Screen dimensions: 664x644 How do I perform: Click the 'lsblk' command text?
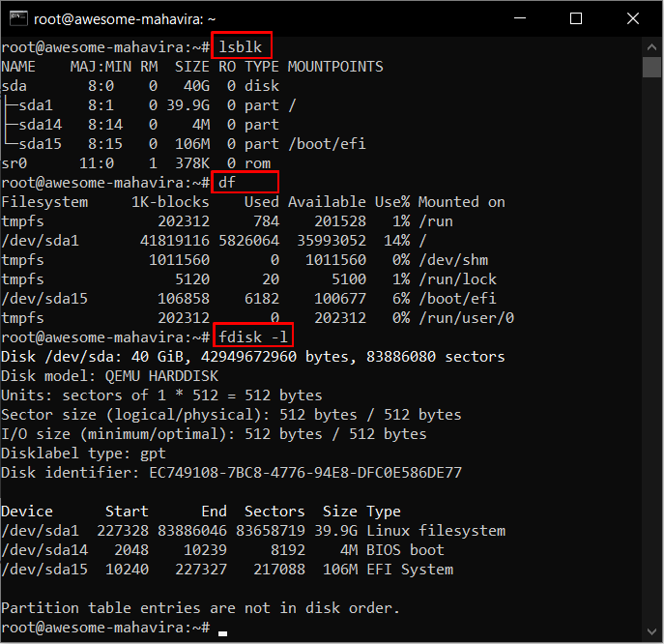point(240,47)
